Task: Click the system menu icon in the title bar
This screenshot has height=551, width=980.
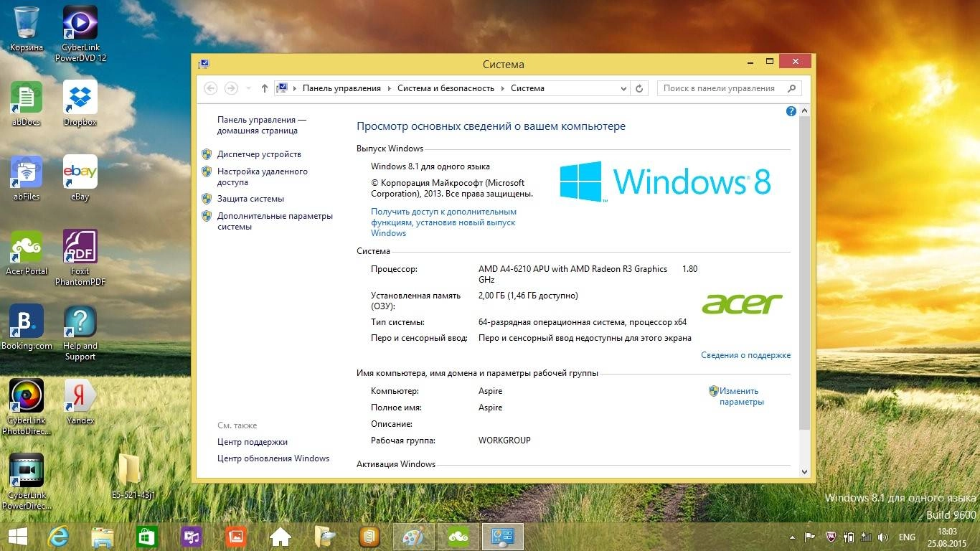Action: [x=204, y=64]
